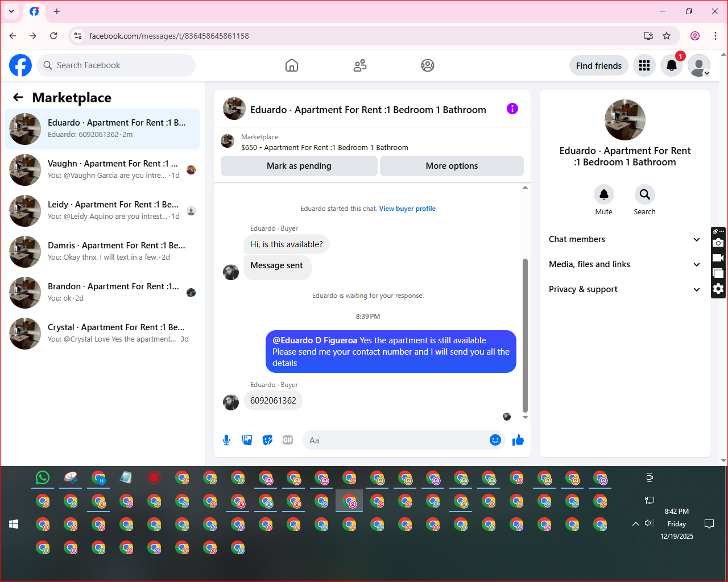The image size is (728, 582).
Task: Open Brandon apartment conversation
Action: point(102,293)
